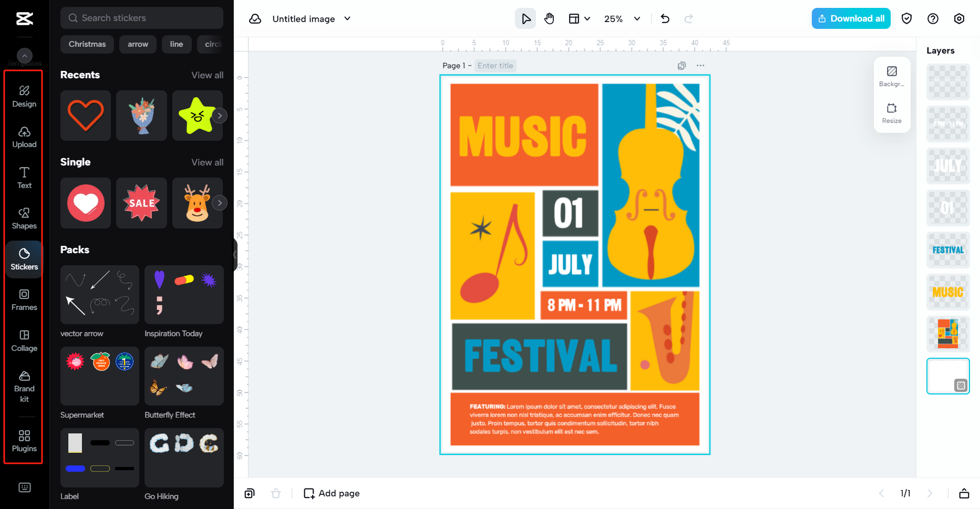
Task: Select the Christmas sticker tag
Action: point(87,44)
